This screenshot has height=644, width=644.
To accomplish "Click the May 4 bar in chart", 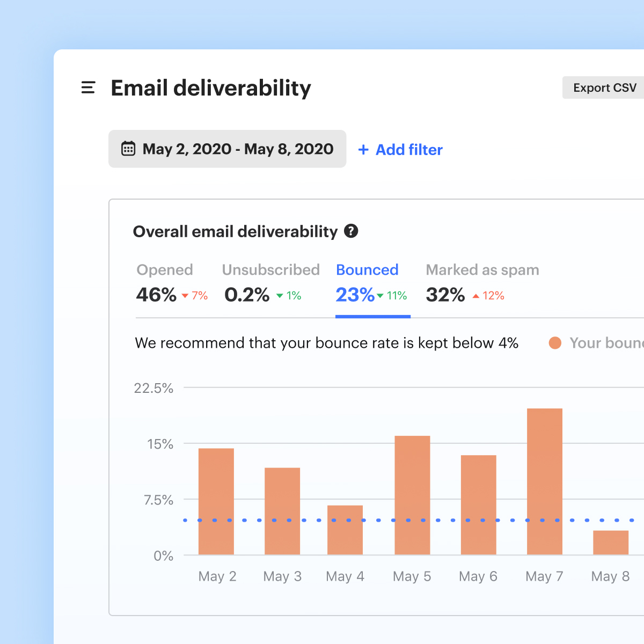I will (x=345, y=530).
